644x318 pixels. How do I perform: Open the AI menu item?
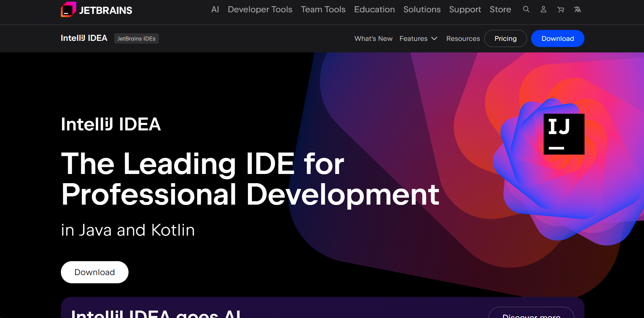[215, 10]
